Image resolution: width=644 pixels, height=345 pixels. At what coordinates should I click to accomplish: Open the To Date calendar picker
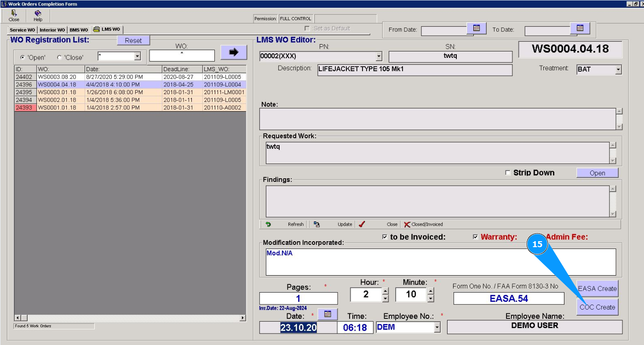pos(580,28)
